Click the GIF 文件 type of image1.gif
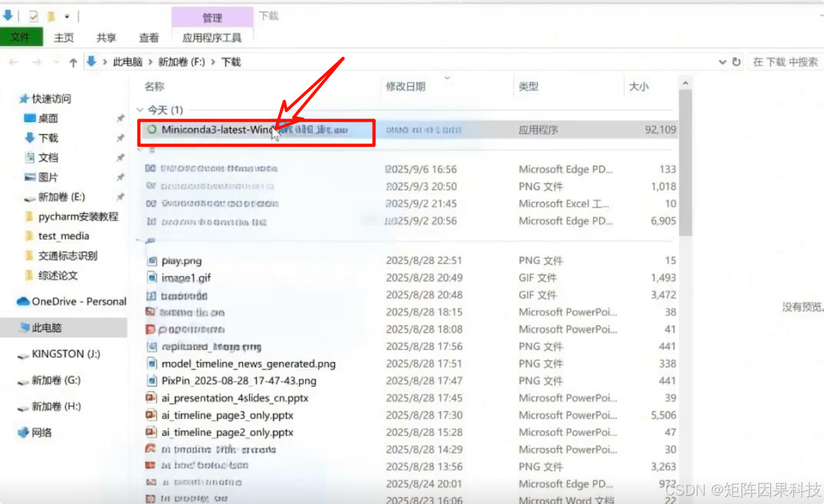This screenshot has height=504, width=824. (538, 278)
